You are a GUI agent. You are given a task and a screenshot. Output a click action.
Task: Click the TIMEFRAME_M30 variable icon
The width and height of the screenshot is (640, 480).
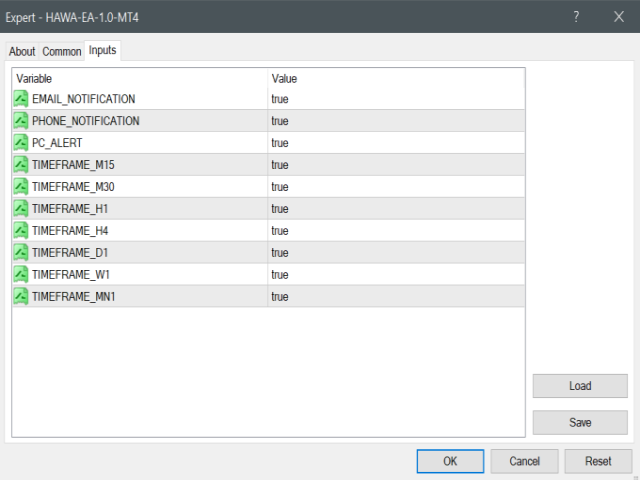21,187
